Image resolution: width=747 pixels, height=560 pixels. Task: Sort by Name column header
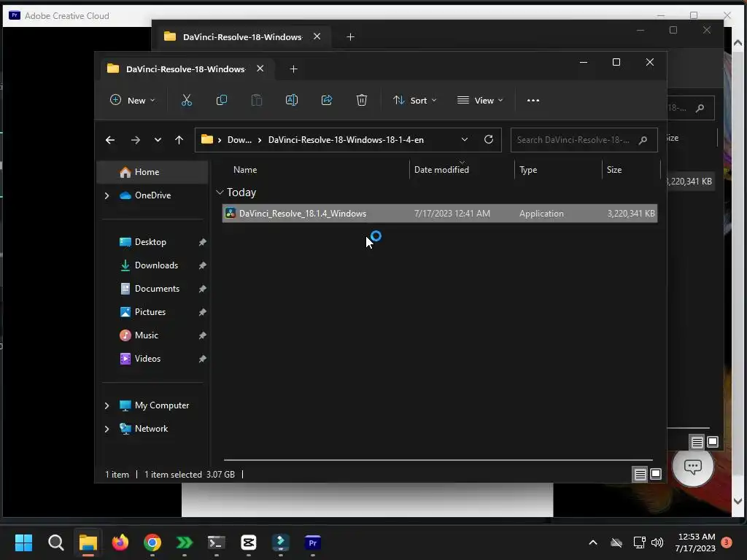coord(245,170)
